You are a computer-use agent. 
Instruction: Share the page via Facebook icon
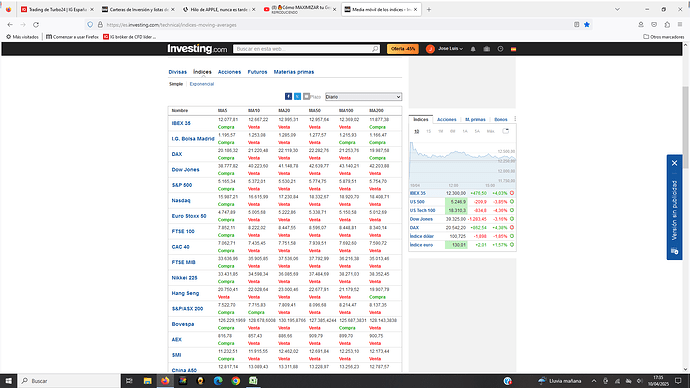point(288,96)
